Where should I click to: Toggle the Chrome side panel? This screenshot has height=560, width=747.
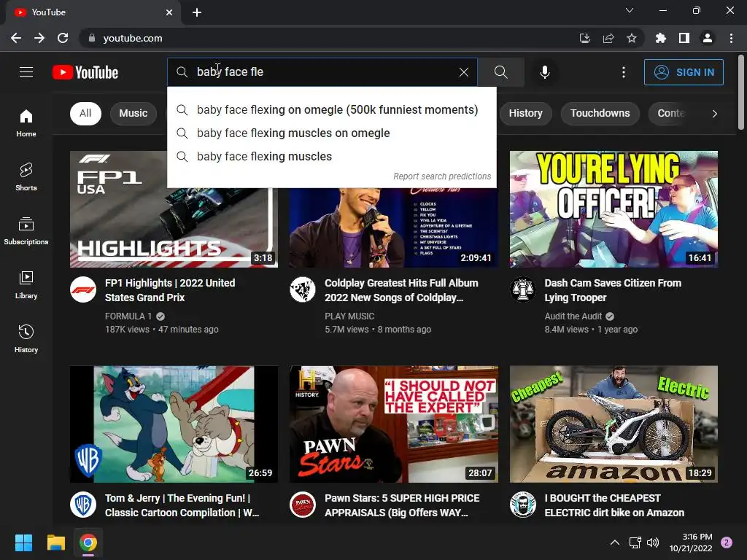tap(684, 38)
